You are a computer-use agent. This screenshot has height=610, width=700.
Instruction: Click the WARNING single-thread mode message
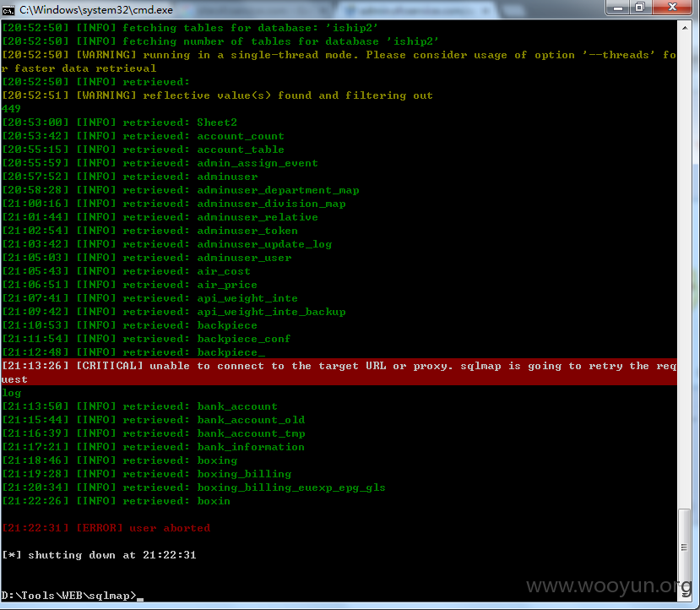339,61
